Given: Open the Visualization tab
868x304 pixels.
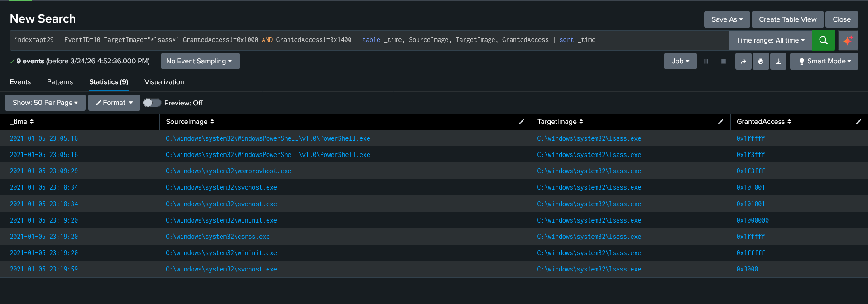Looking at the screenshot, I should coord(164,82).
